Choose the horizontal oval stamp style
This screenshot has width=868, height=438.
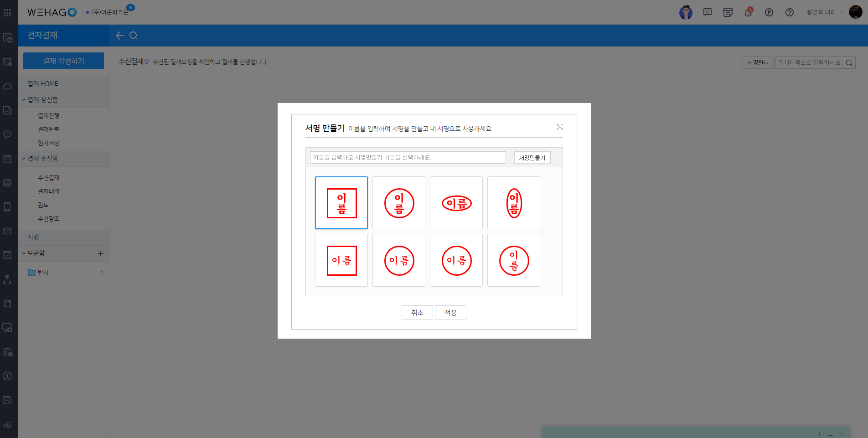(x=456, y=203)
